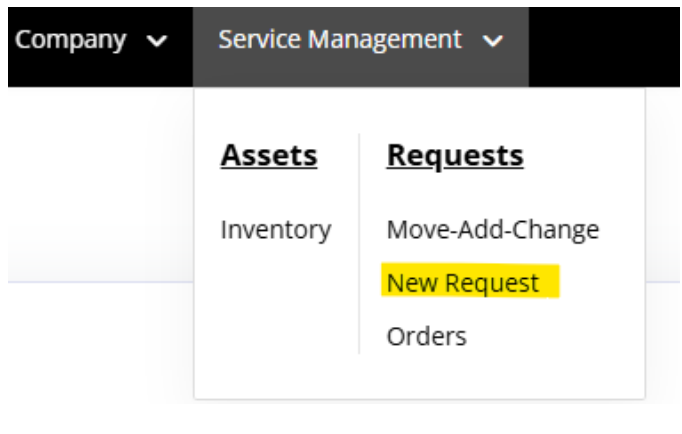The image size is (682, 434).
Task: Select Inventory under Assets
Action: tap(276, 230)
